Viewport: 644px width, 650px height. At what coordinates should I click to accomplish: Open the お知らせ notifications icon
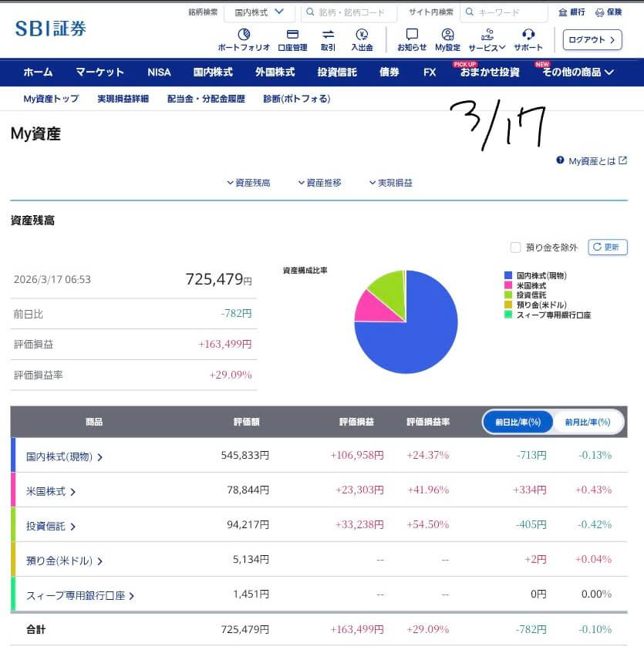[412, 35]
